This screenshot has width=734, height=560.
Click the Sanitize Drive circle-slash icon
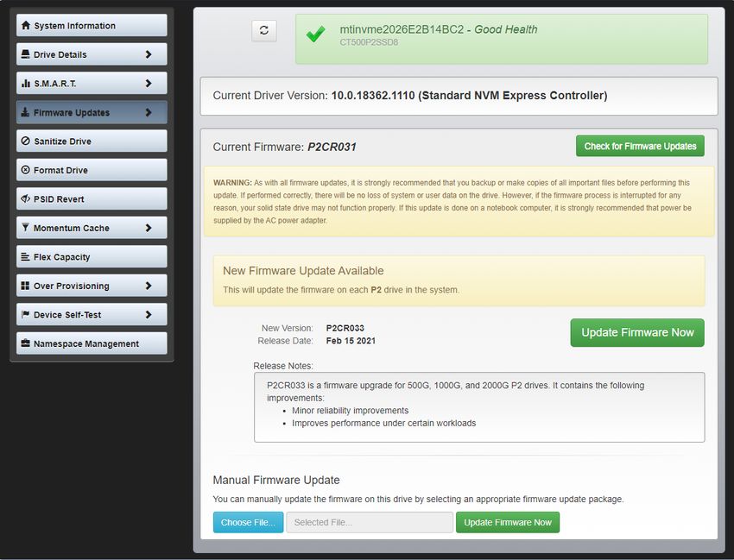click(x=25, y=142)
